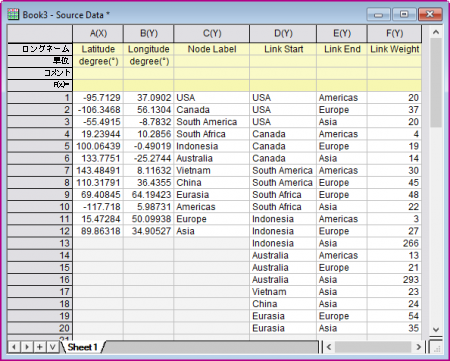This screenshot has height=361, width=450.
Task: Minimize the Book3 window
Action: 378,15
